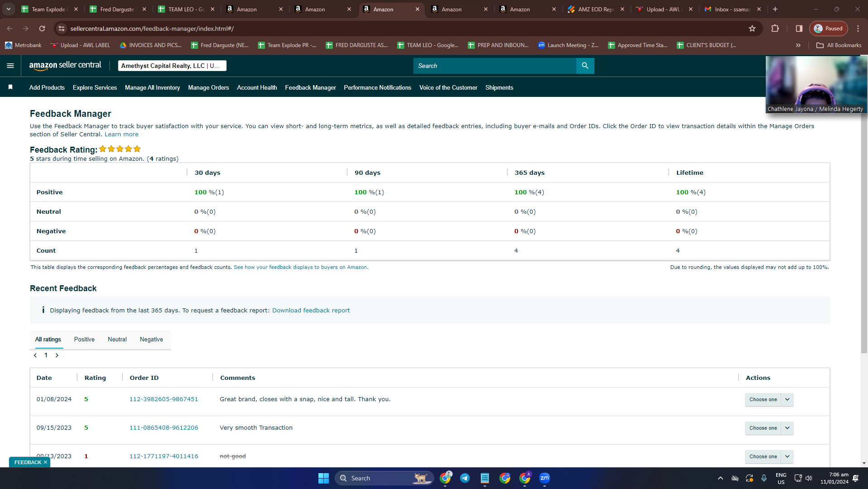Open the Metrobank bookmark
This screenshot has height=489, width=868.
click(x=23, y=45)
